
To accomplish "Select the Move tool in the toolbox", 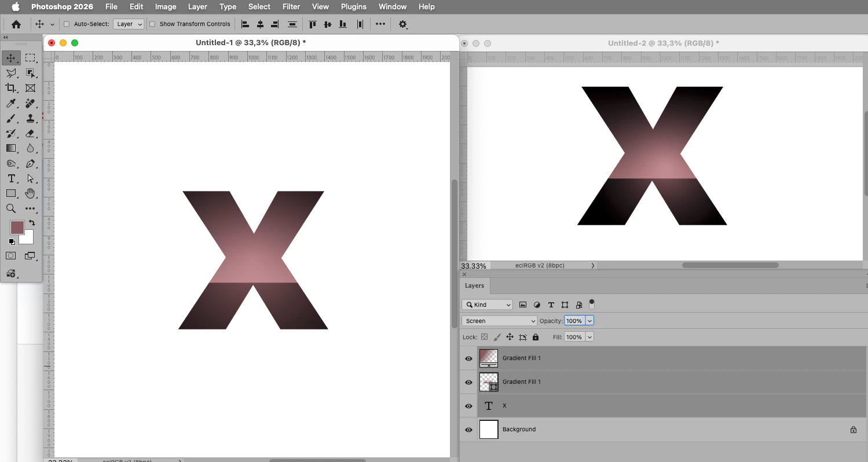I will pyautogui.click(x=11, y=58).
